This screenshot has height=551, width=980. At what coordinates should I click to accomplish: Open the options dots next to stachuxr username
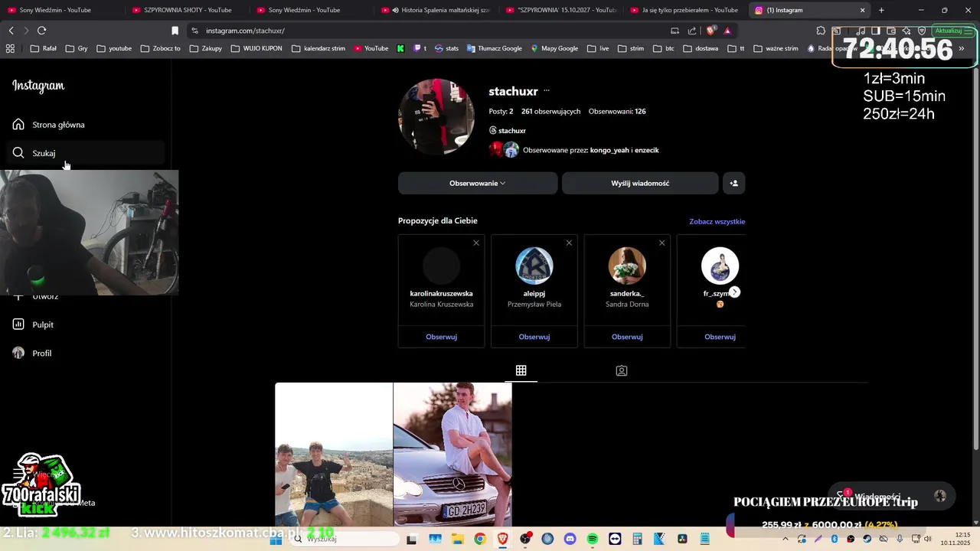click(x=547, y=91)
